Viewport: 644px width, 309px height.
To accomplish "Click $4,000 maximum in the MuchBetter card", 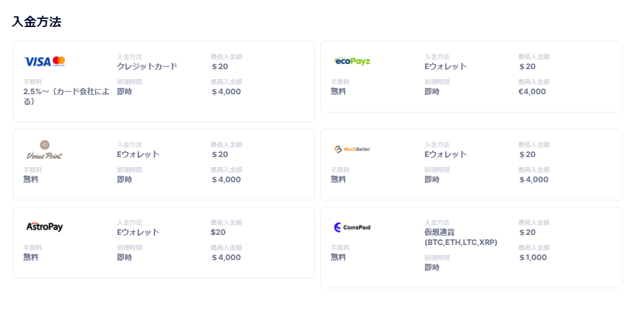I will click(533, 180).
